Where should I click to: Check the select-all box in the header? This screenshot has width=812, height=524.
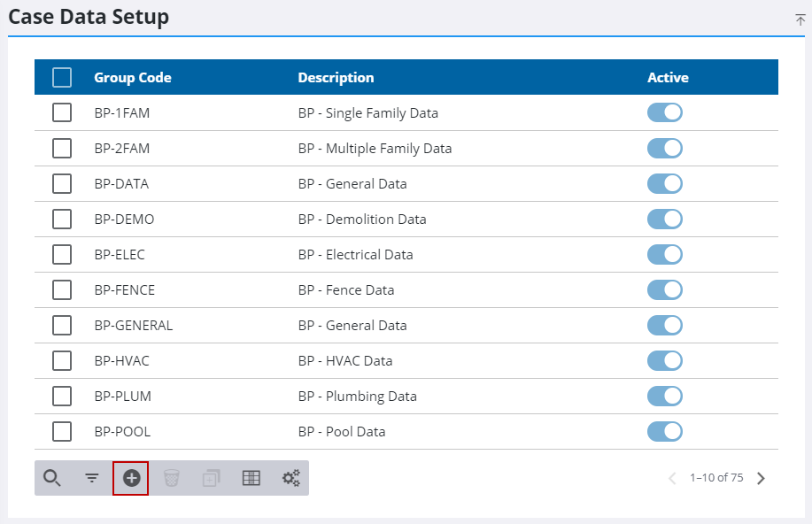point(62,78)
